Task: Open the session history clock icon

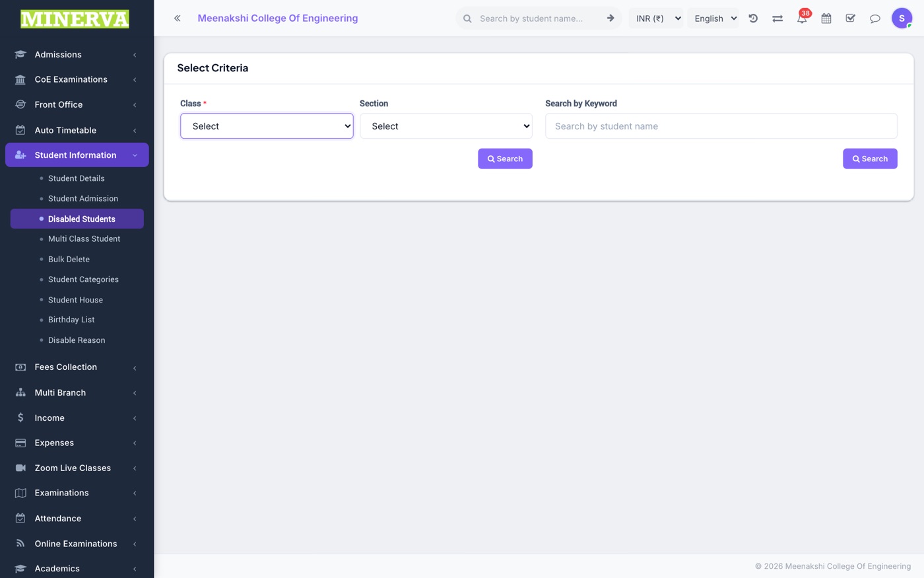Action: (753, 18)
